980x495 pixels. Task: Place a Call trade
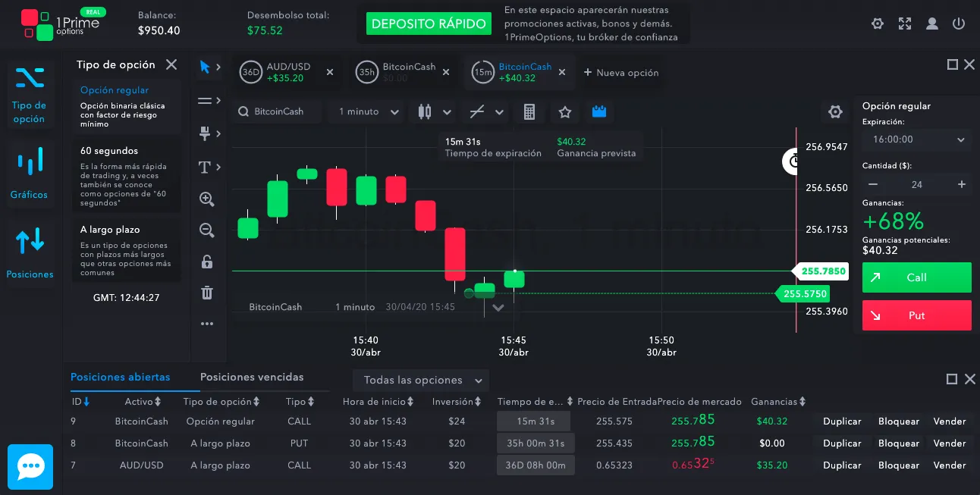[x=917, y=277]
